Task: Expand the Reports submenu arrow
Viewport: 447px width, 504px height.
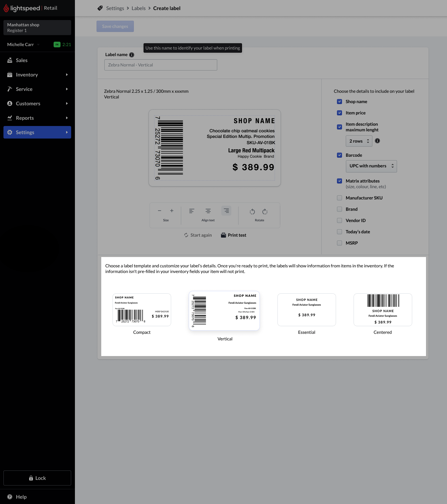Action: pos(67,118)
